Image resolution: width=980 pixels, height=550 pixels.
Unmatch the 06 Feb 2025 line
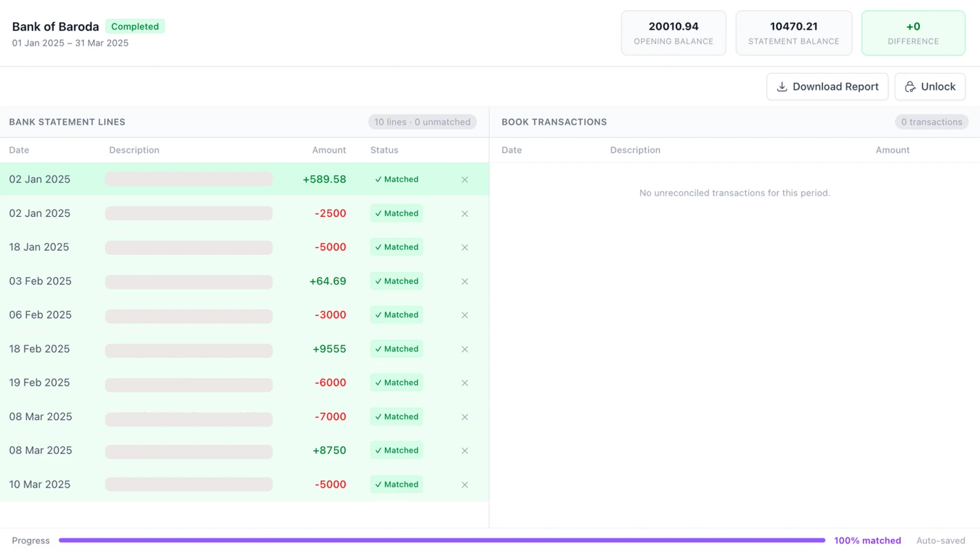[465, 315]
